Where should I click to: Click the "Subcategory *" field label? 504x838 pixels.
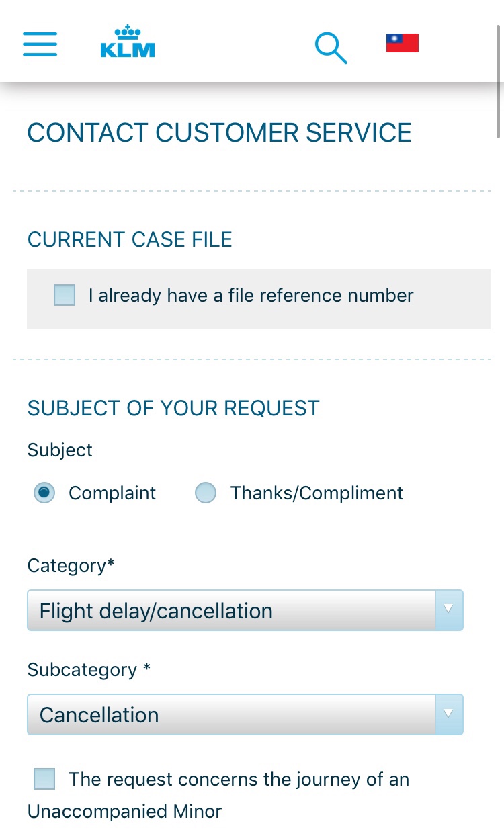tap(89, 670)
